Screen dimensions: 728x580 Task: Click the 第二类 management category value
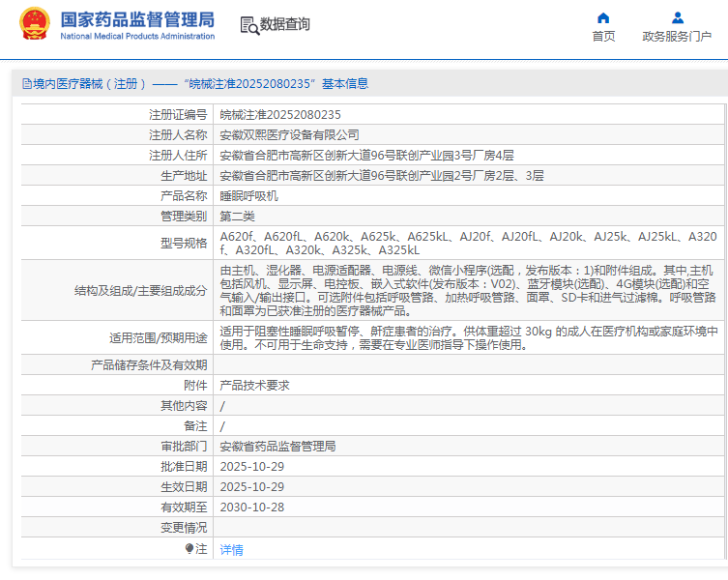click(x=237, y=216)
